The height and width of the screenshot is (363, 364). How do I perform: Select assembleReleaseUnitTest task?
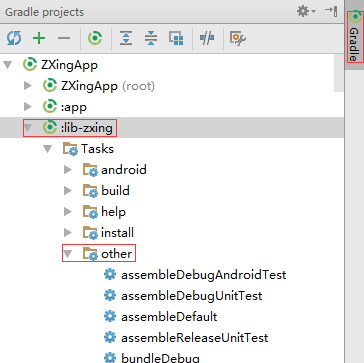click(186, 338)
